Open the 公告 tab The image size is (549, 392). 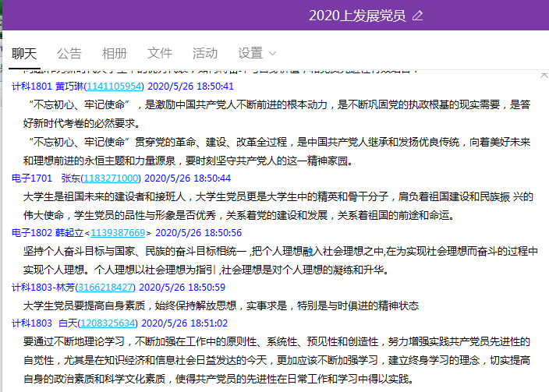point(69,53)
